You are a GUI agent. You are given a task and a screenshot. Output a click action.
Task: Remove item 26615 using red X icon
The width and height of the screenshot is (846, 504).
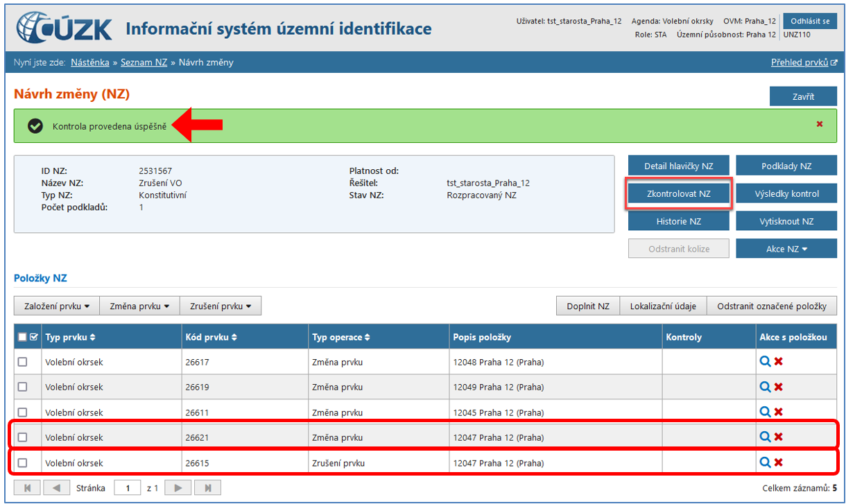click(x=779, y=462)
